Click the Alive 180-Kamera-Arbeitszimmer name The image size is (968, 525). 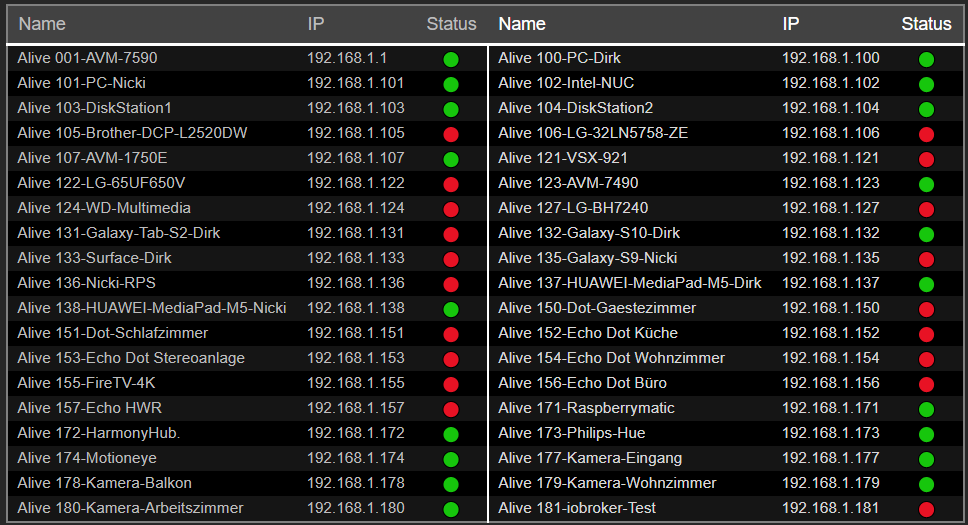[x=130, y=508]
